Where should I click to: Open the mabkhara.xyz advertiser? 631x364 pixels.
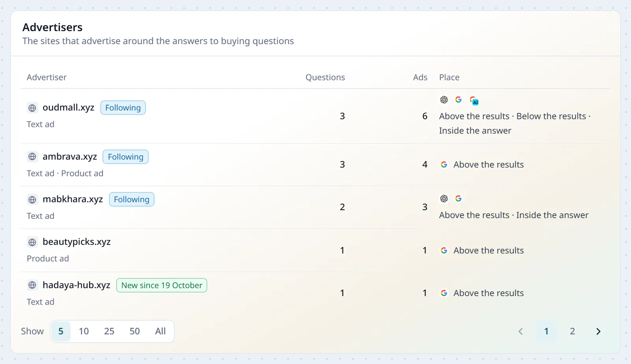pyautogui.click(x=73, y=200)
